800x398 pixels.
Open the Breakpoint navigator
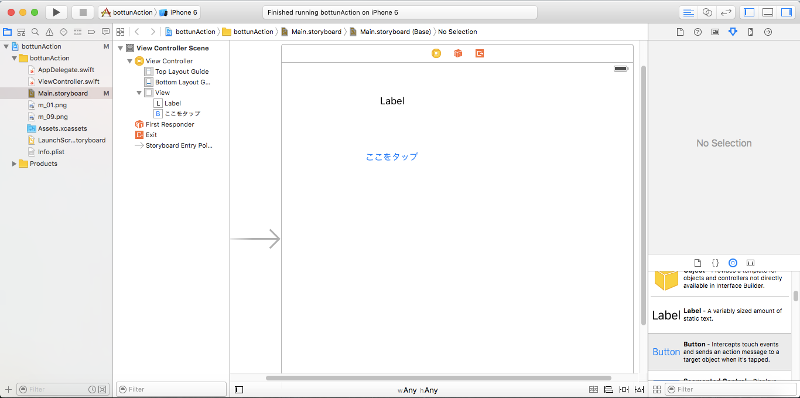tap(92, 32)
